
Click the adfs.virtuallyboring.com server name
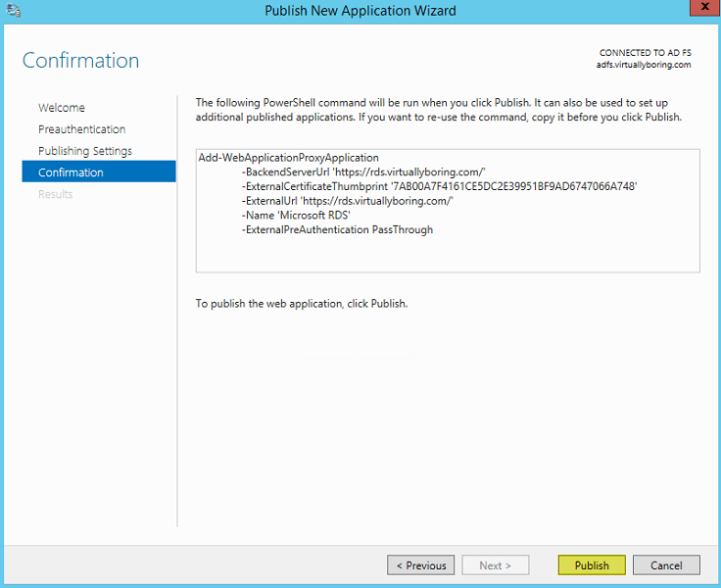point(644,65)
